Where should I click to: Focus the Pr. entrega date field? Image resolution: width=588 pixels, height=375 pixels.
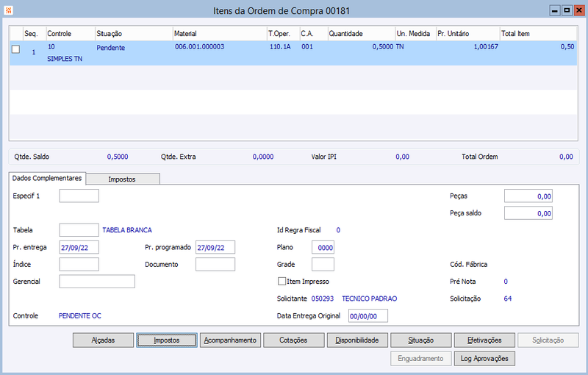(79, 248)
